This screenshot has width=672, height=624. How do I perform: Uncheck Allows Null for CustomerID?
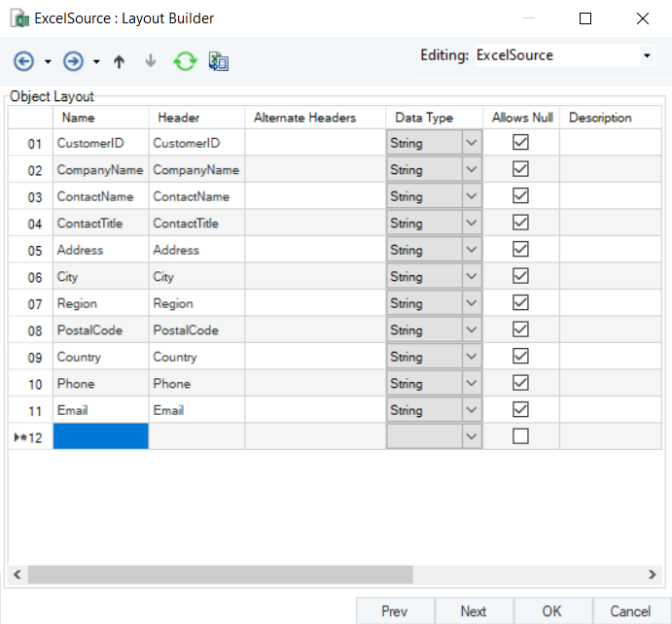tap(520, 143)
